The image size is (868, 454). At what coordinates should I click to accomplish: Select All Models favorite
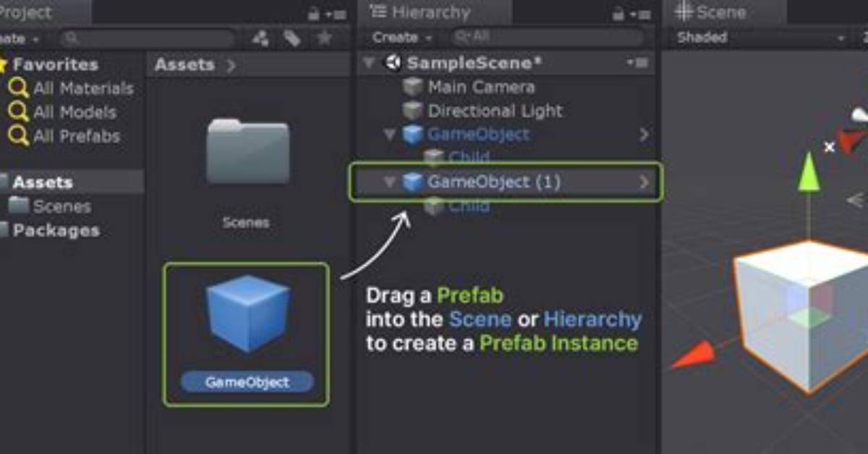(75, 112)
